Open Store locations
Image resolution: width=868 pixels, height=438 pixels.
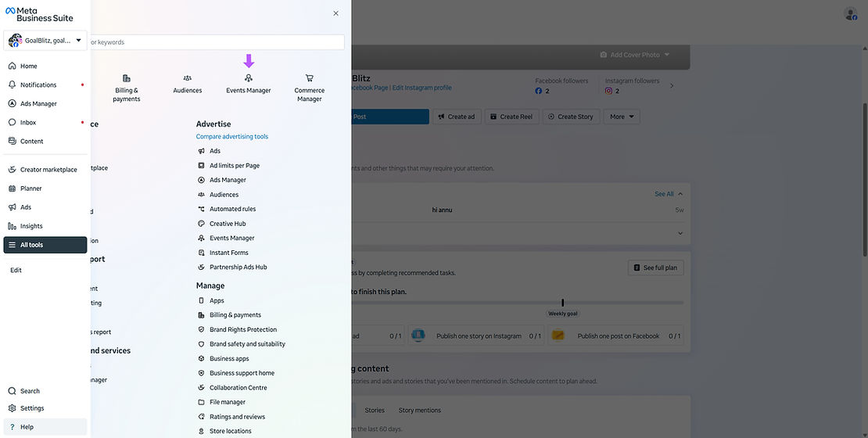(224, 431)
